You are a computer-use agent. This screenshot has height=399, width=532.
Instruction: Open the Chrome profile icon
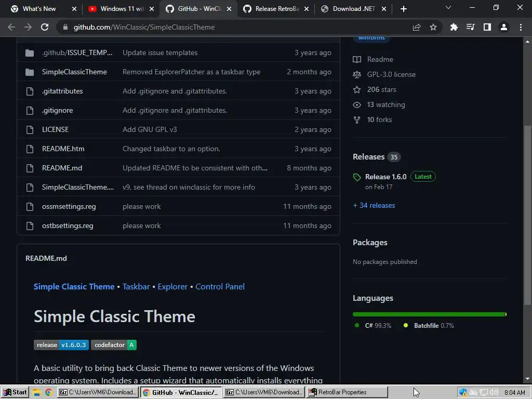pyautogui.click(x=504, y=27)
